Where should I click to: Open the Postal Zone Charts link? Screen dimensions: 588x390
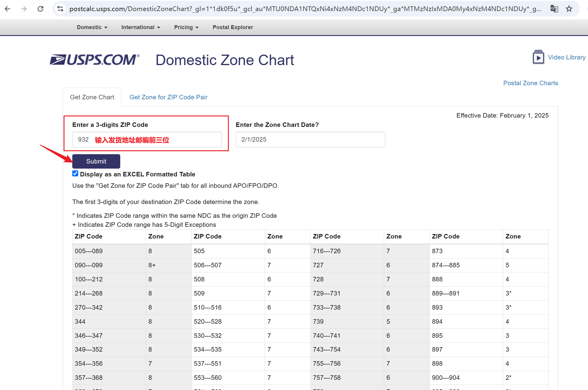click(530, 83)
